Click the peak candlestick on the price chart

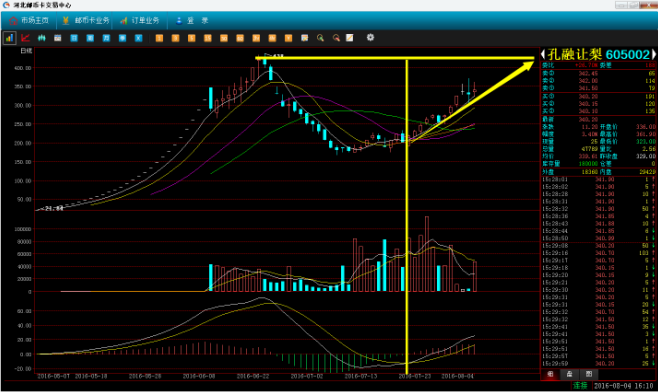pyautogui.click(x=265, y=61)
